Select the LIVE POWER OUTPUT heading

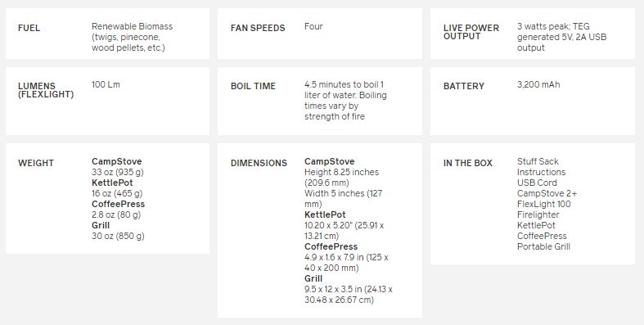pyautogui.click(x=471, y=32)
